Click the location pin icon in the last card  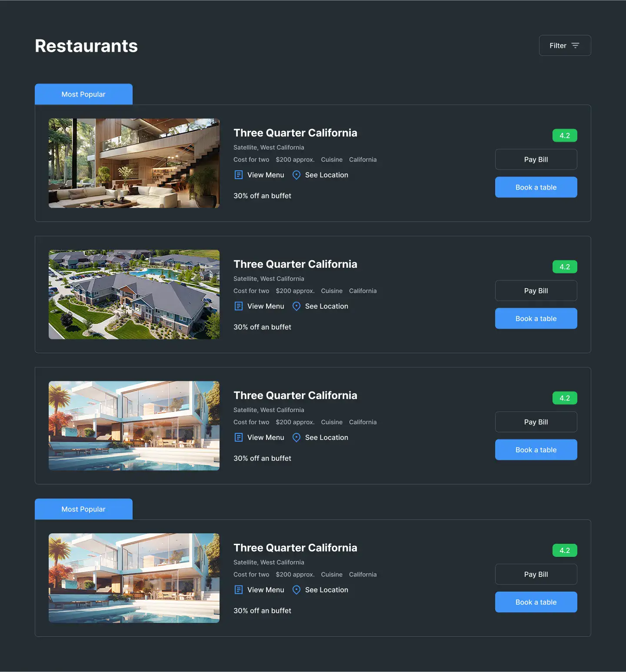click(296, 590)
